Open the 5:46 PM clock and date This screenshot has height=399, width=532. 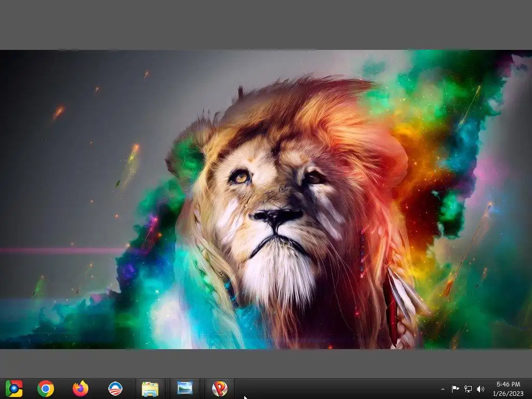pyautogui.click(x=508, y=389)
